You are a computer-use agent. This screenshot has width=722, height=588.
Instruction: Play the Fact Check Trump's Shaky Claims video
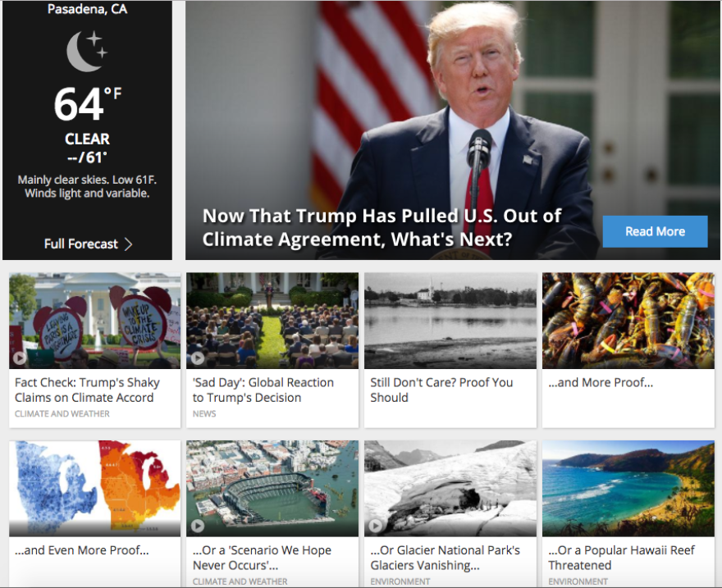[x=20, y=358]
